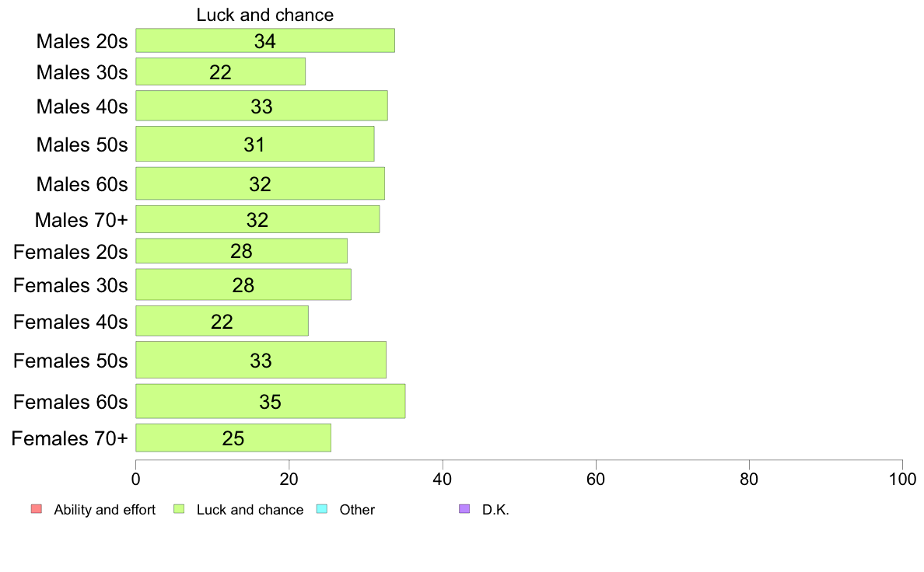The image size is (924, 572).
Task: Select the Males 60s bar
Action: (x=261, y=183)
